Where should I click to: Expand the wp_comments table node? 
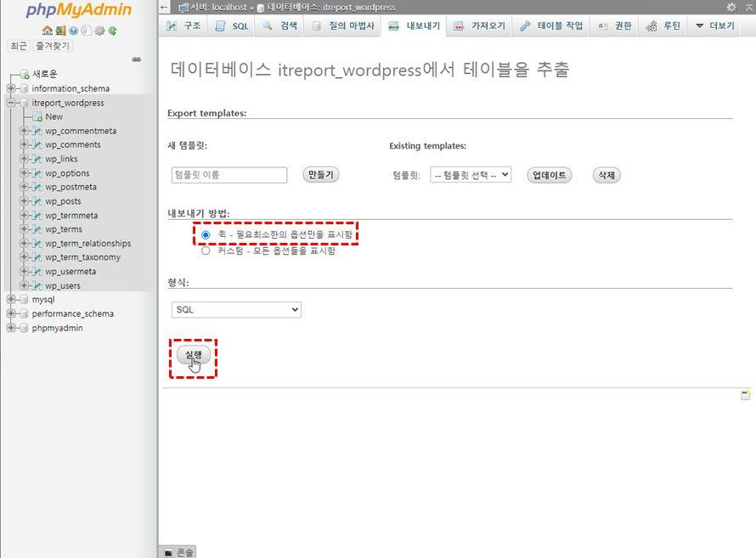tap(24, 144)
